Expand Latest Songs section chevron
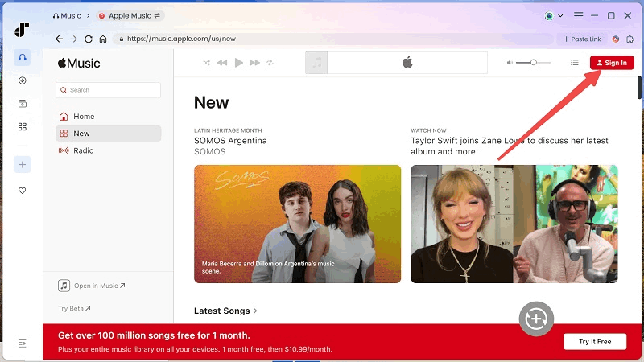 click(255, 311)
